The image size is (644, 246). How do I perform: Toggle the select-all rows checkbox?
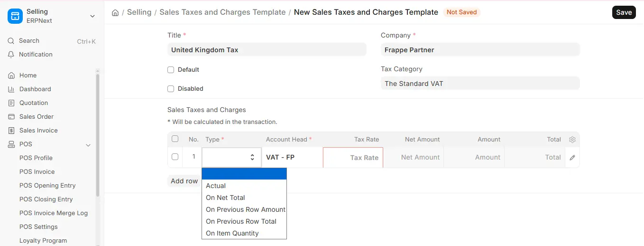(x=175, y=139)
